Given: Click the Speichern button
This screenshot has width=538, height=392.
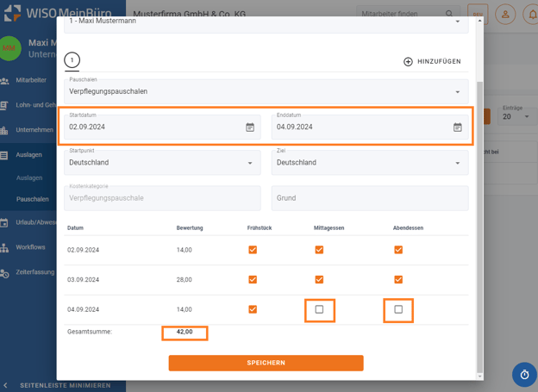Looking at the screenshot, I should coord(266,363).
